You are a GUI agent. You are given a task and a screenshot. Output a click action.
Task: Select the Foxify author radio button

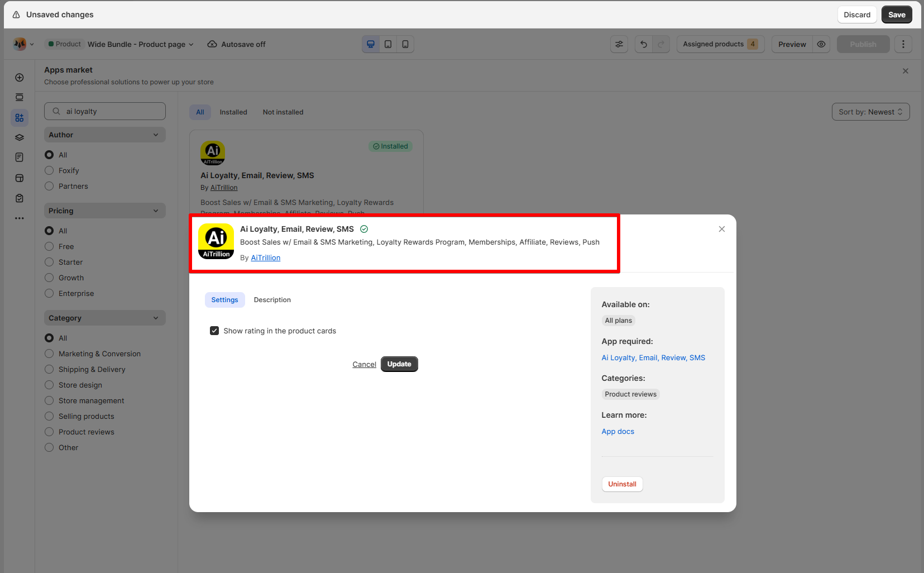pos(49,170)
